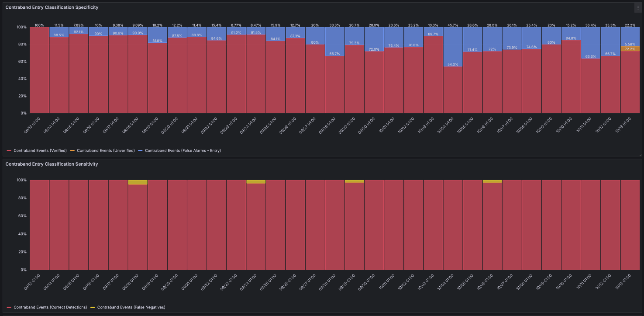644x316 pixels.
Task: Click the red 09/13 bar in the Specificity chart
Action: point(39,70)
